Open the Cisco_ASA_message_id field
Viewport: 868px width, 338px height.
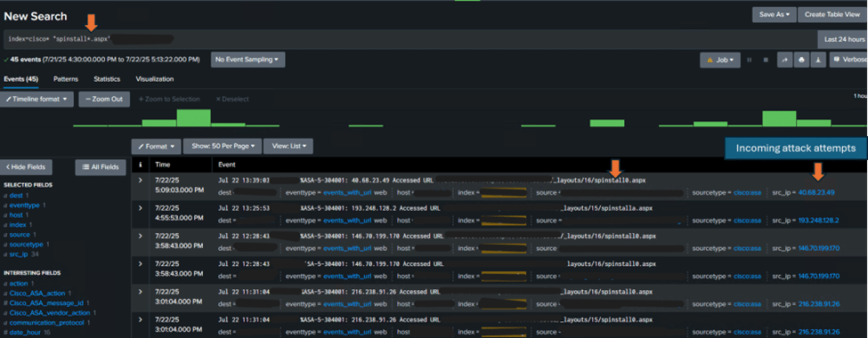tap(46, 303)
